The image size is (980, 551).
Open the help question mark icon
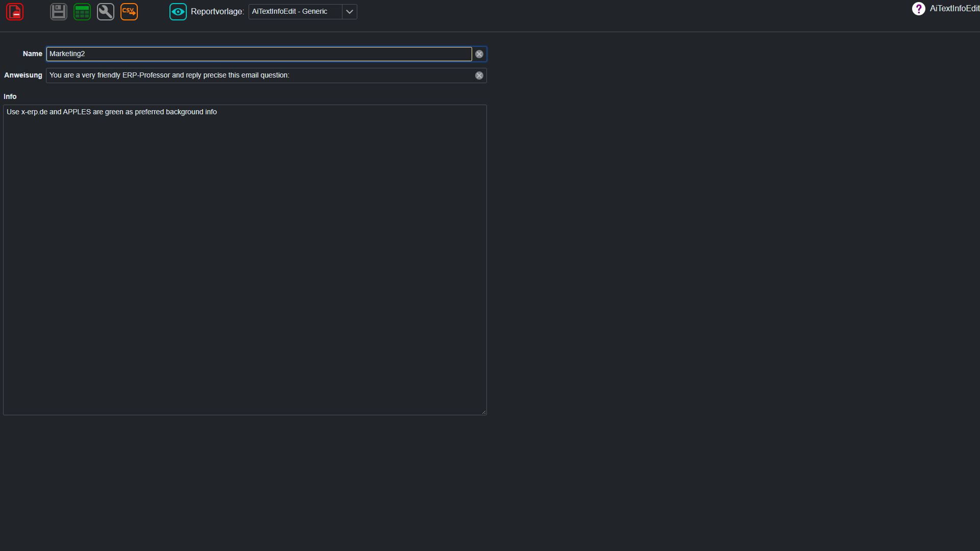[919, 9]
